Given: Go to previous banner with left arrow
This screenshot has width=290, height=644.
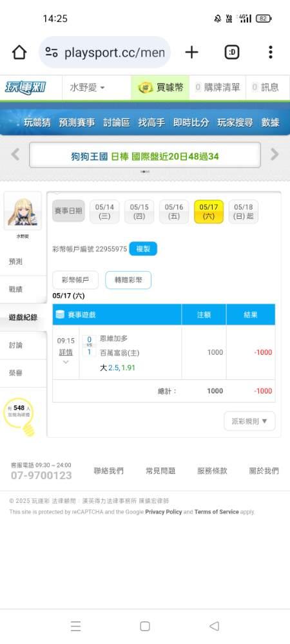Looking at the screenshot, I should (x=15, y=155).
